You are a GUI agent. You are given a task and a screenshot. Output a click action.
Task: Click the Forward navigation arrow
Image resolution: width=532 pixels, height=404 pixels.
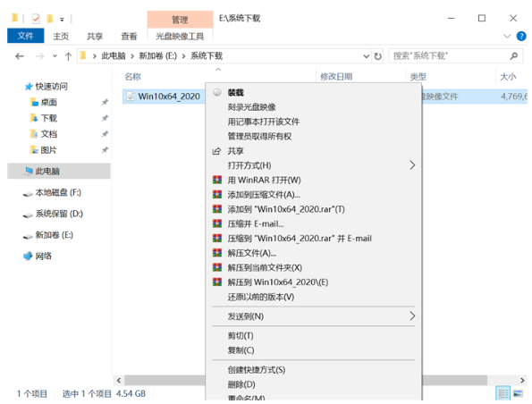(39, 56)
